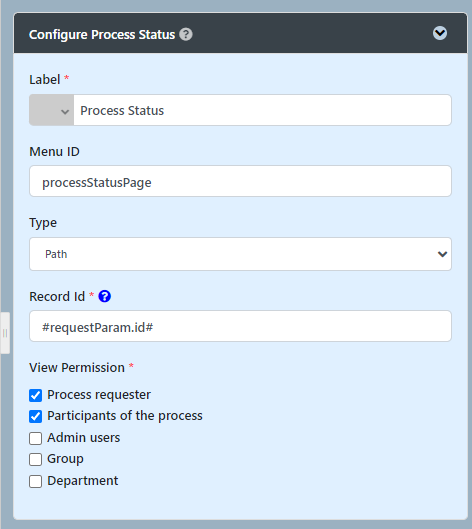
Task: Click the Type field label
Action: (43, 223)
